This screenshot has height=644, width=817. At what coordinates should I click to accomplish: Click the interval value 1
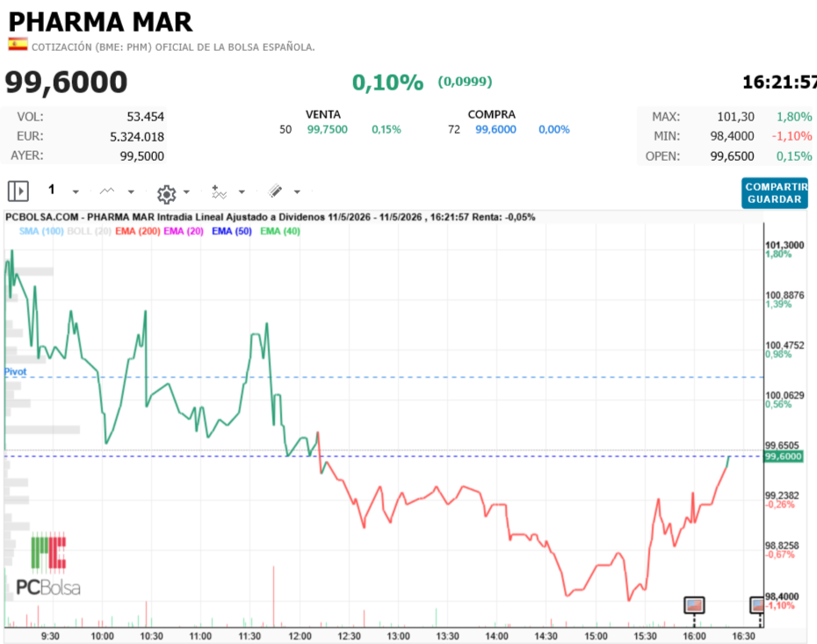tap(51, 189)
